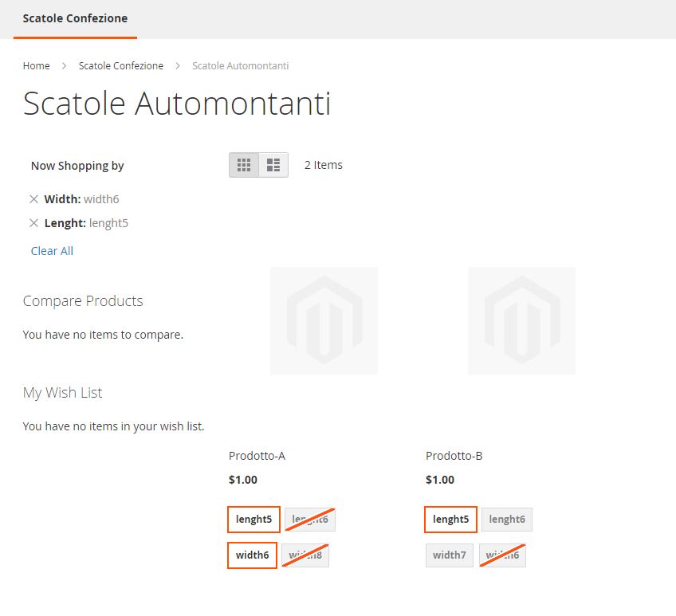Screen dimensions: 676x616
Task: Navigate to Home via breadcrumb
Action: click(x=36, y=65)
